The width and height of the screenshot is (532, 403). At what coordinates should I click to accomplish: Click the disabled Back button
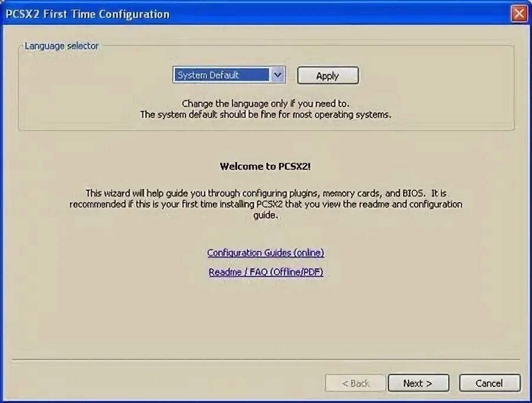[x=355, y=383]
